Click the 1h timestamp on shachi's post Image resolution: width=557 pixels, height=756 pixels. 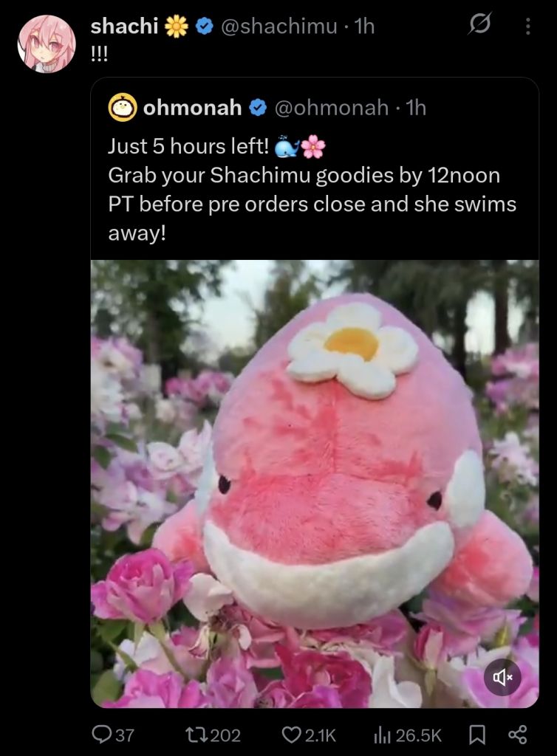364,26
